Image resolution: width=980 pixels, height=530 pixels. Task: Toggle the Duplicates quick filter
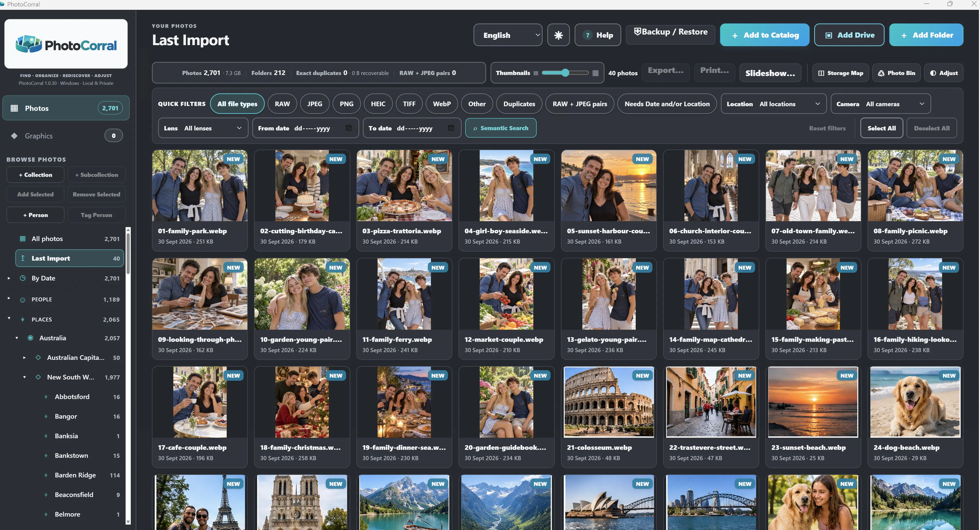coord(519,104)
